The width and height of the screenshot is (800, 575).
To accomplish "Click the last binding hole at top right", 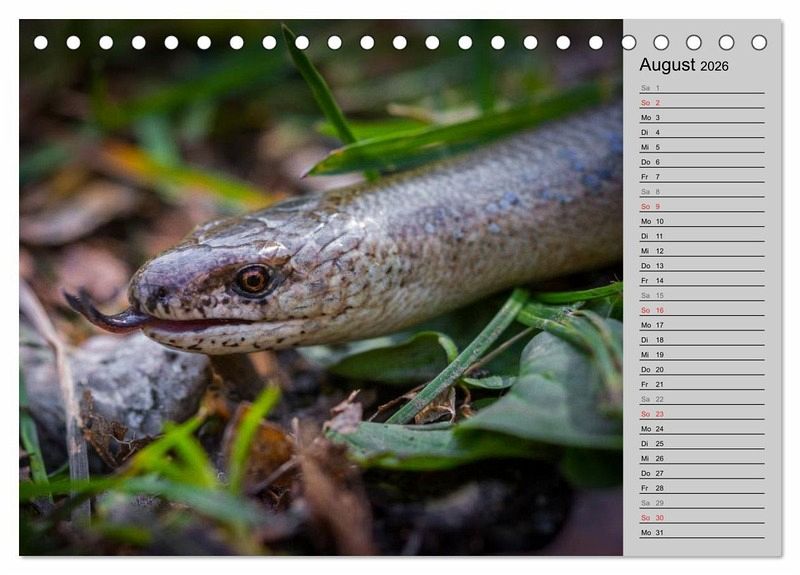I will (759, 43).
